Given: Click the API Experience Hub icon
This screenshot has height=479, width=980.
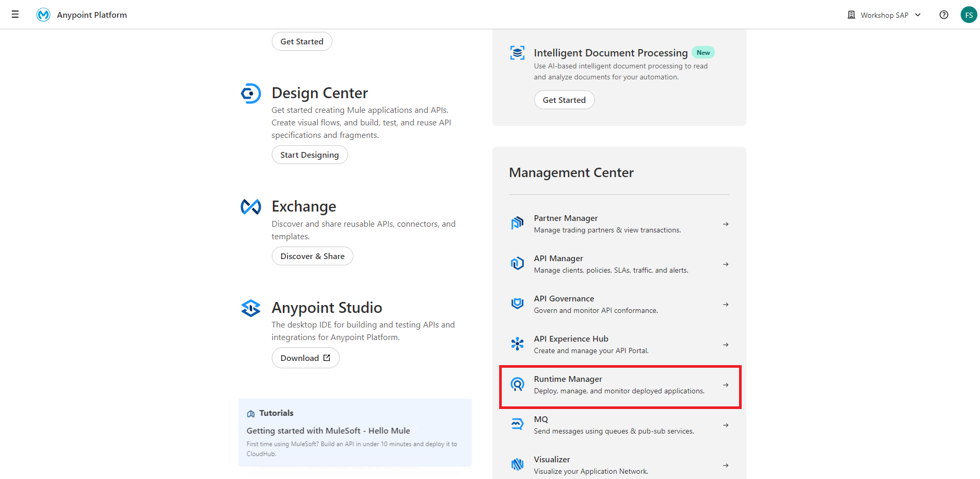Looking at the screenshot, I should (x=517, y=344).
